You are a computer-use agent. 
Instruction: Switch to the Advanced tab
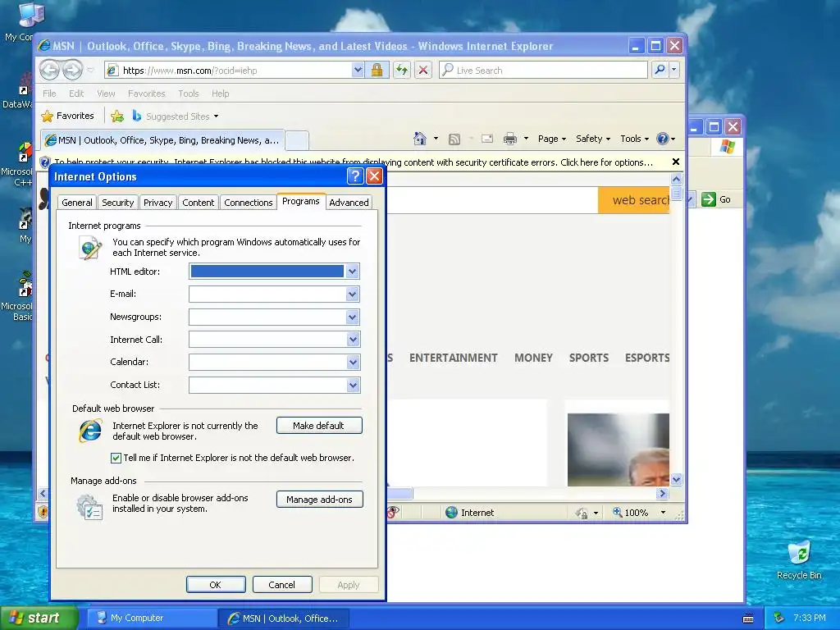pos(349,203)
